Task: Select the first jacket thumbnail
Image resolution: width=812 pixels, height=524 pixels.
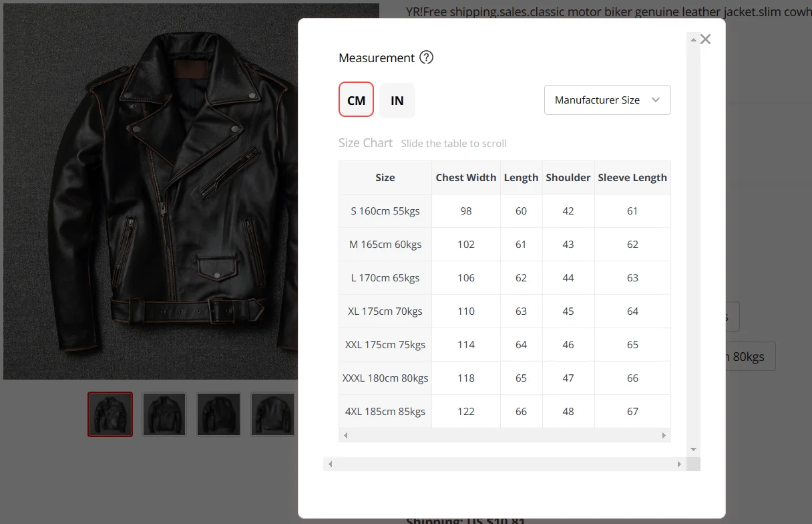Action: pyautogui.click(x=110, y=414)
